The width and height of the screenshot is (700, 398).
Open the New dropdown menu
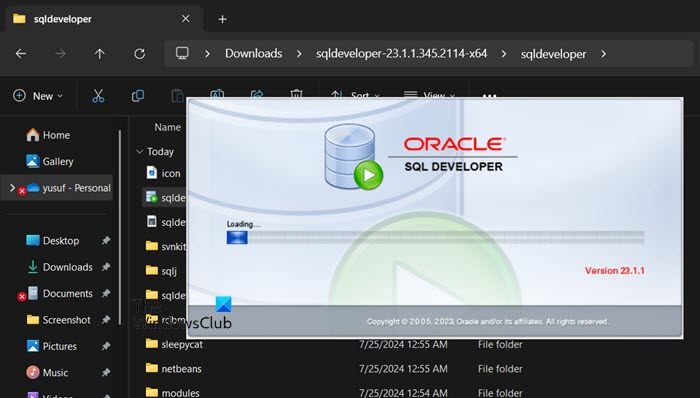38,96
